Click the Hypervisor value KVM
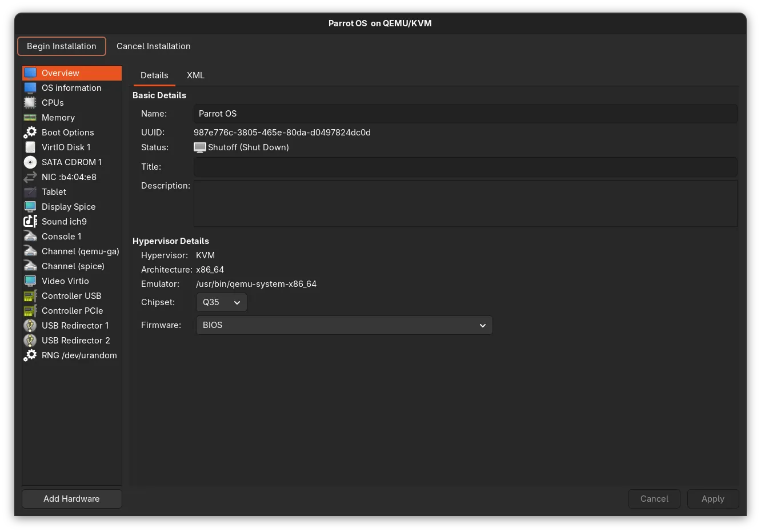This screenshot has height=532, width=761. pos(205,255)
